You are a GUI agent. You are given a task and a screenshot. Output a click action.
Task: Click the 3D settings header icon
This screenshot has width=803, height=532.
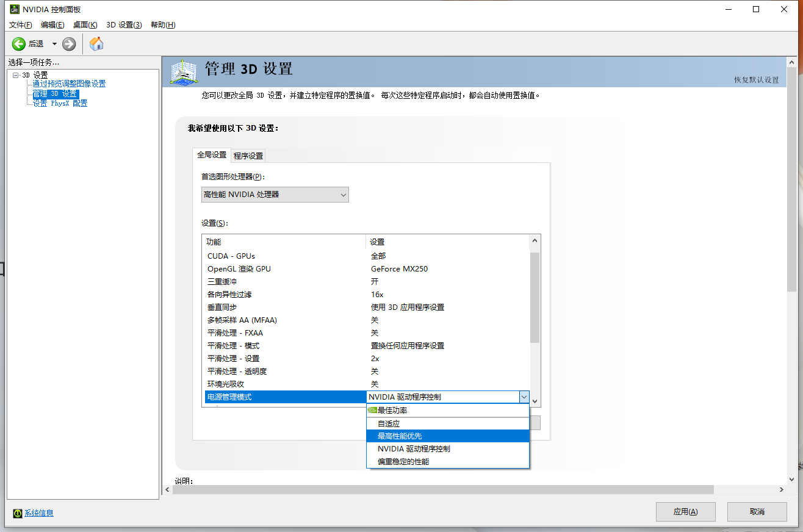point(185,71)
